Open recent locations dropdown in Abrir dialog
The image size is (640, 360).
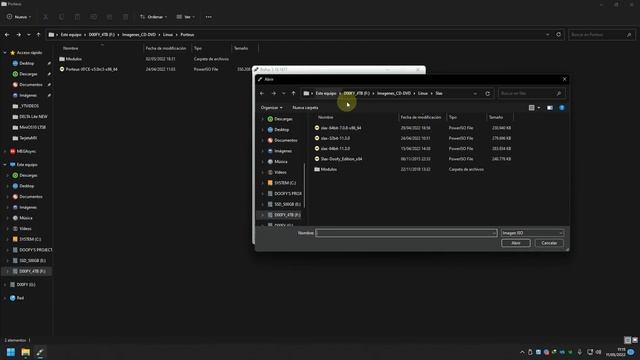pyautogui.click(x=284, y=93)
